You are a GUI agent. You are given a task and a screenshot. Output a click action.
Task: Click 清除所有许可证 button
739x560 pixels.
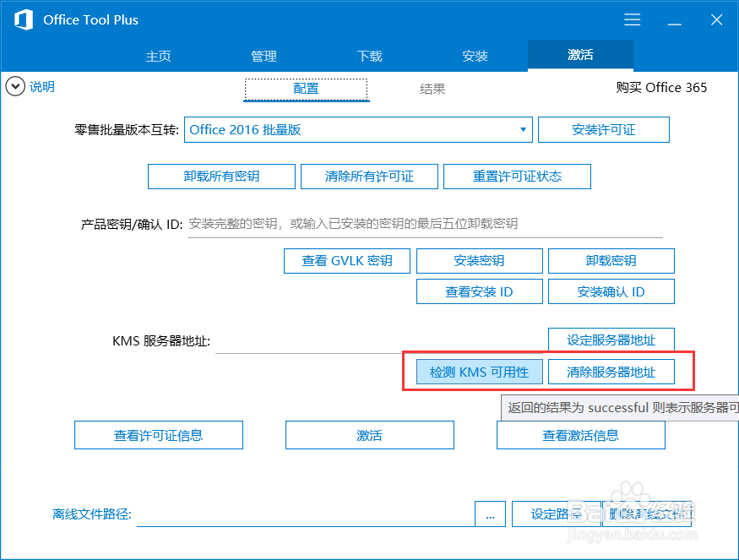coord(370,177)
